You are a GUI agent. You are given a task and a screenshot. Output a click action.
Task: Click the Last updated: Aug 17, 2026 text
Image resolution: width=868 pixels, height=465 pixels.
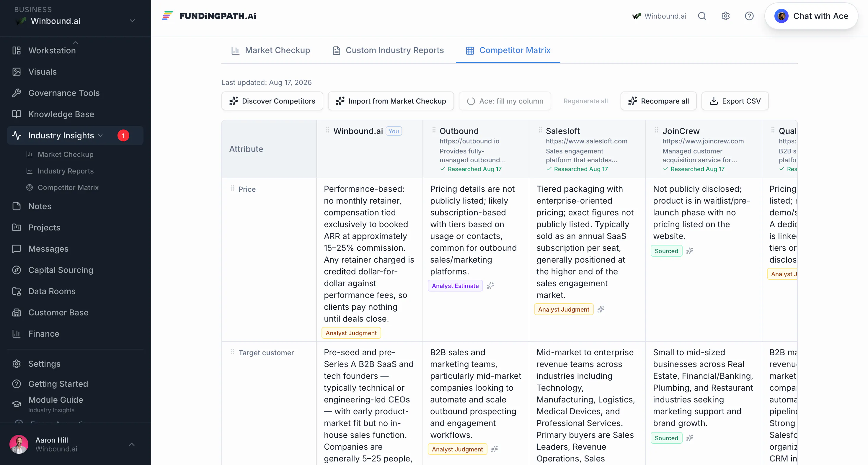267,83
